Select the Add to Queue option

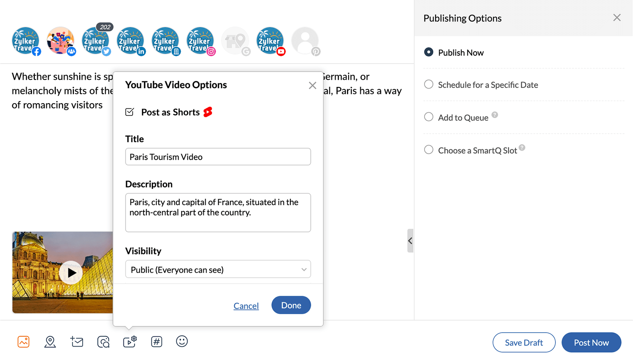click(x=428, y=117)
